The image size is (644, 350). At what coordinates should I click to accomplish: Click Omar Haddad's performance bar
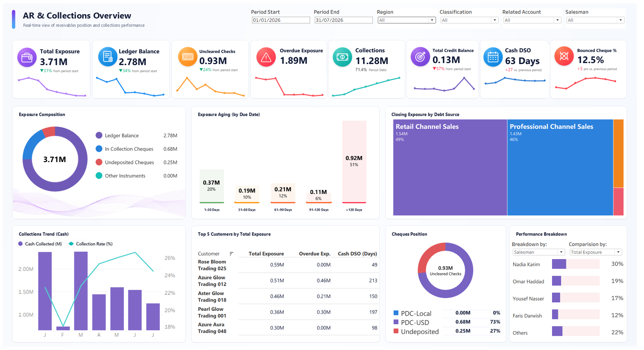tap(556, 281)
